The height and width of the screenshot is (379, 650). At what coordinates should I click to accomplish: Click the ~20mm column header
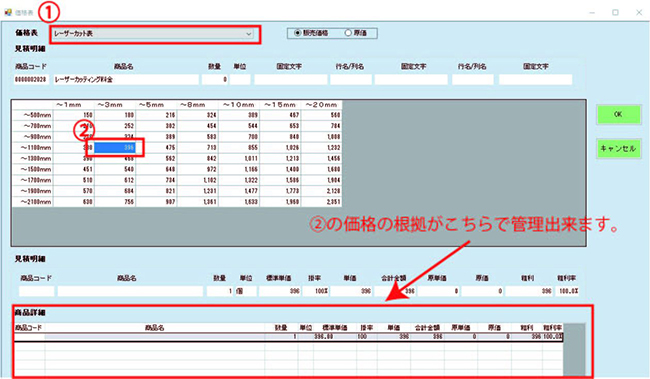point(322,105)
